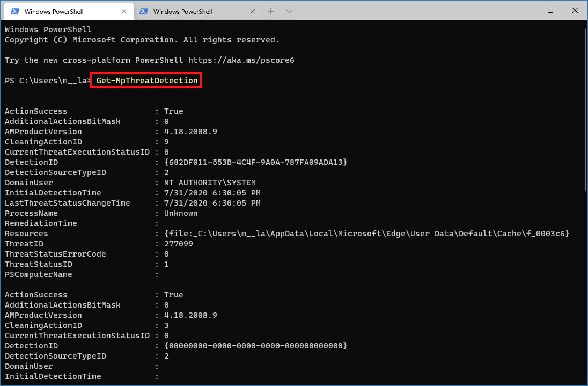This screenshot has width=588, height=386.
Task: Click the PSComputerName label
Action: (38, 274)
